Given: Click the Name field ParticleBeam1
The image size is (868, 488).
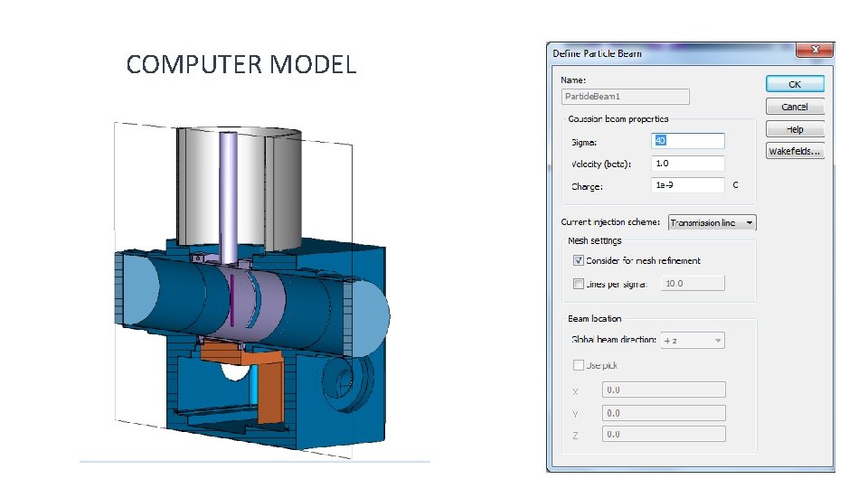Looking at the screenshot, I should click(x=625, y=97).
